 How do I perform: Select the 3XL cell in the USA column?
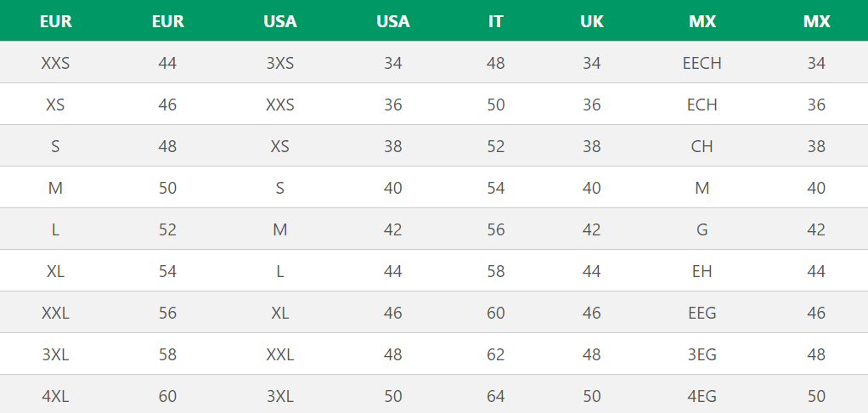click(280, 396)
